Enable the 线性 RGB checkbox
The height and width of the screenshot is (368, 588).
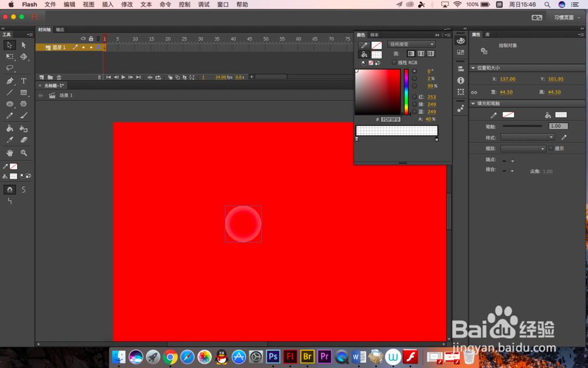(x=394, y=62)
